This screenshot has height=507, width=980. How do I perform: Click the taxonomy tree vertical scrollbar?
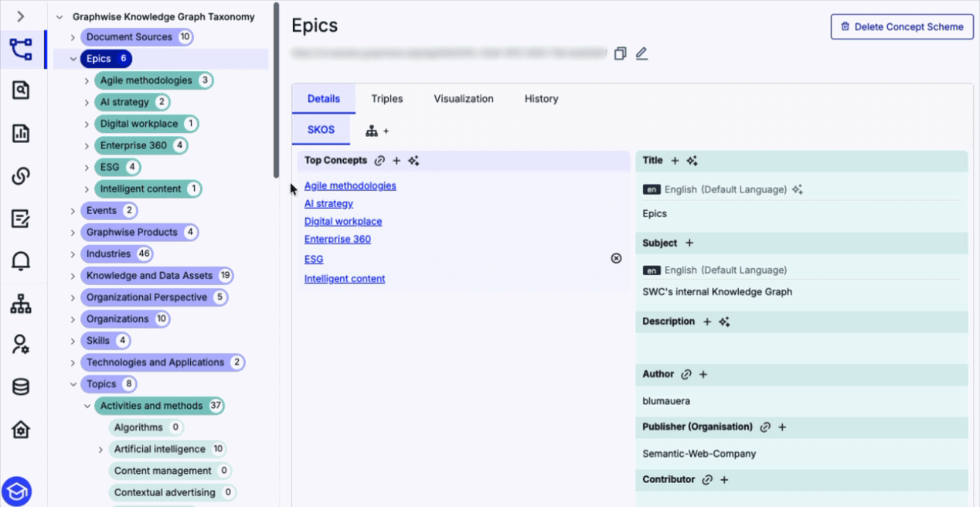(x=276, y=91)
